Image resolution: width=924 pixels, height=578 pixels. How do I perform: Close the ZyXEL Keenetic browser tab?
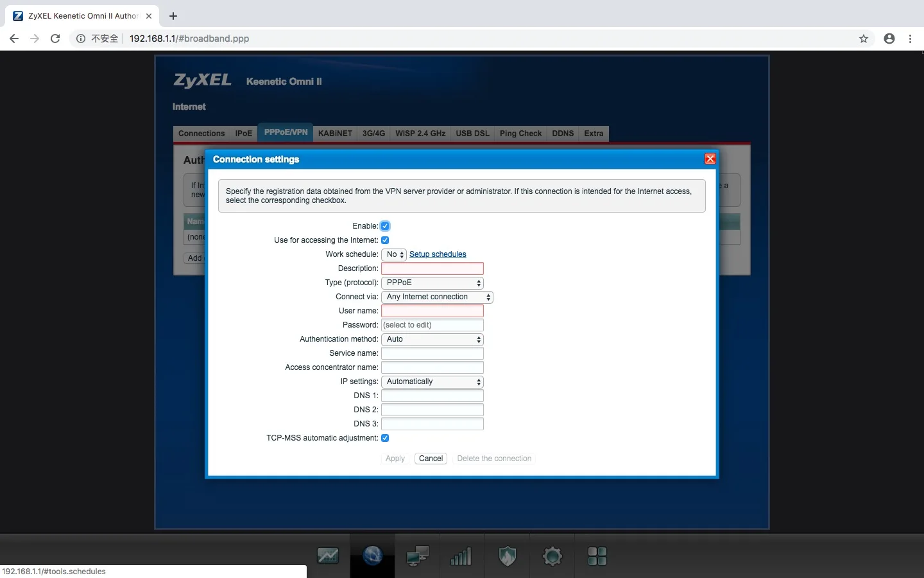pyautogui.click(x=149, y=16)
